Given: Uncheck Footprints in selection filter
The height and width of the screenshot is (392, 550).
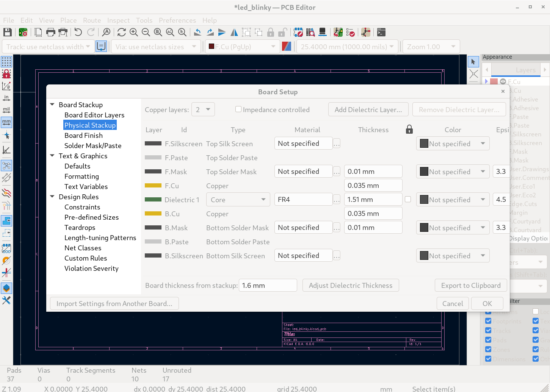Looking at the screenshot, I should pos(488,321).
